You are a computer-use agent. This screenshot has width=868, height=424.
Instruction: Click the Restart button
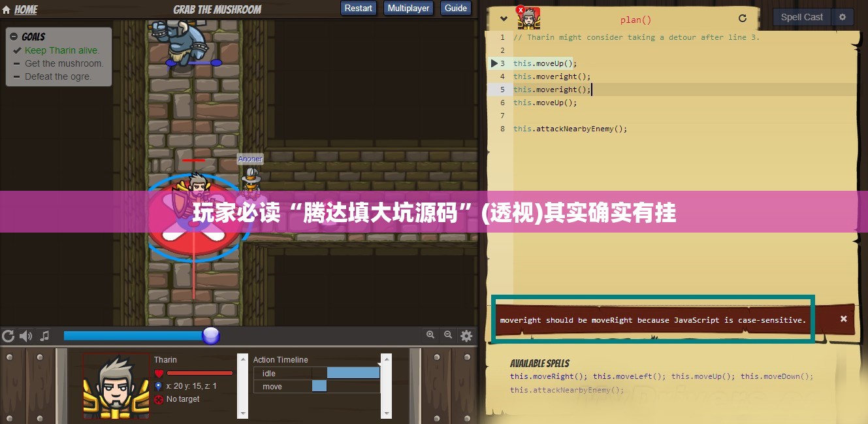click(x=359, y=8)
